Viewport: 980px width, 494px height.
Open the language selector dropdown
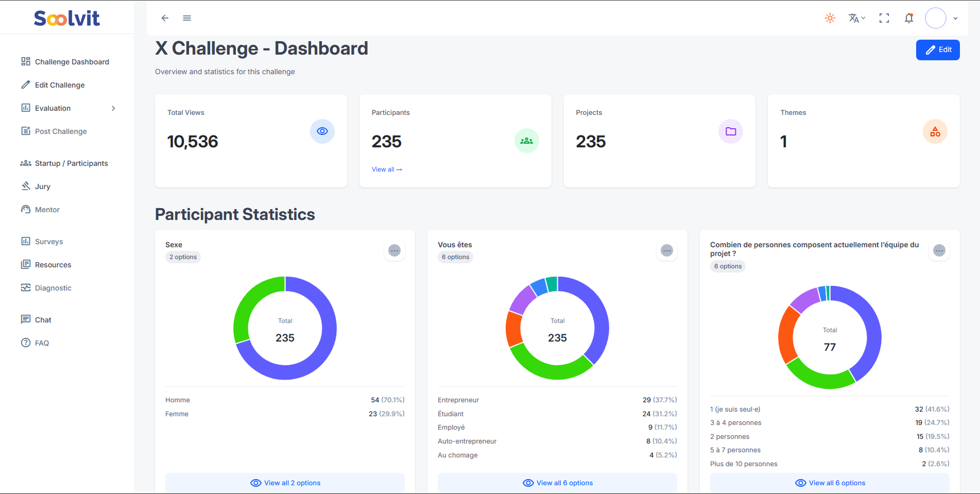pyautogui.click(x=856, y=18)
